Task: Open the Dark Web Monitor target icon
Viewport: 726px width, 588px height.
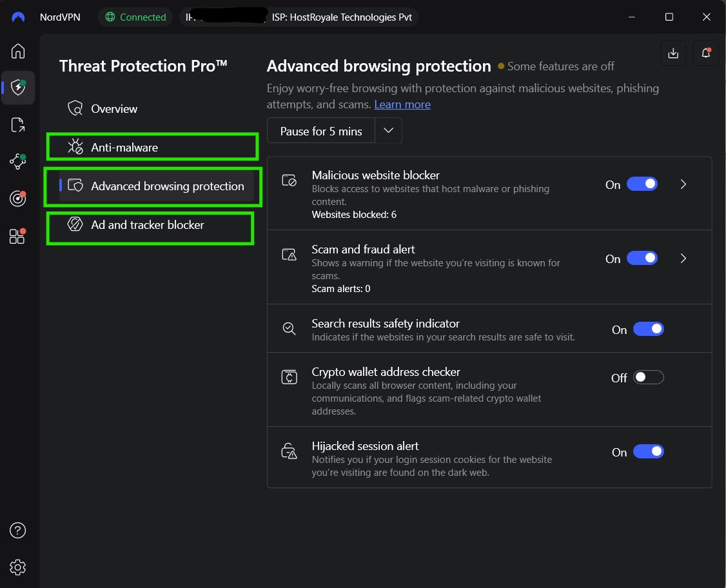Action: click(18, 198)
